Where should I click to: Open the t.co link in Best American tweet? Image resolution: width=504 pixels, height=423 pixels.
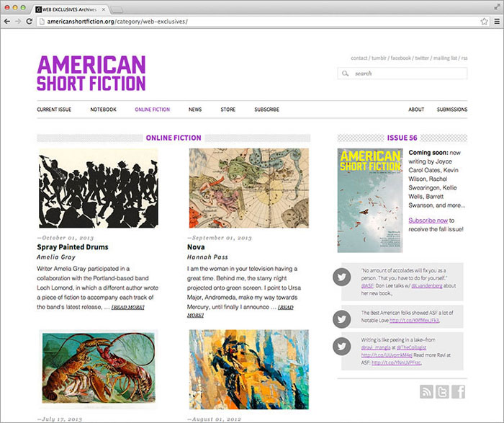[414, 321]
